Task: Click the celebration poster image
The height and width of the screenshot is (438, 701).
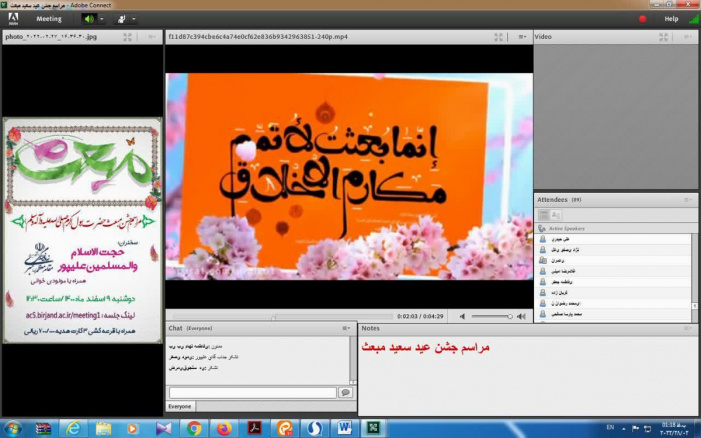Action: click(x=83, y=230)
